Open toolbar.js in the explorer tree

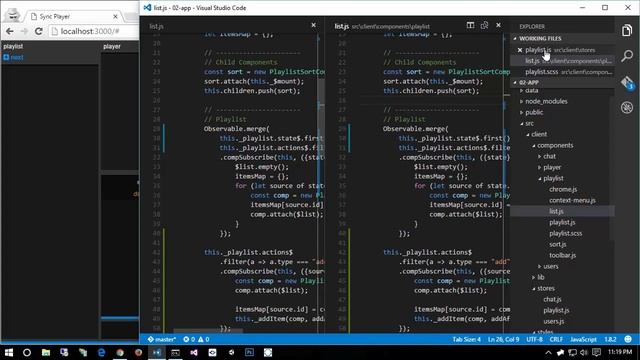(562, 256)
